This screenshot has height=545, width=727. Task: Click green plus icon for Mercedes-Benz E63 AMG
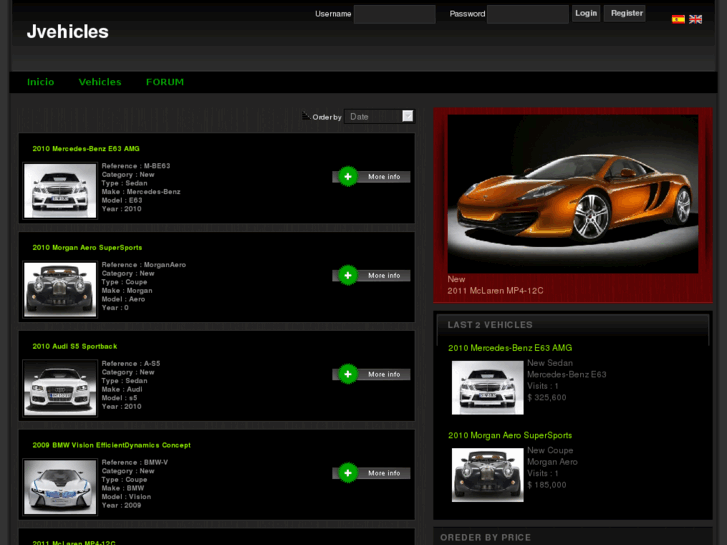click(348, 176)
